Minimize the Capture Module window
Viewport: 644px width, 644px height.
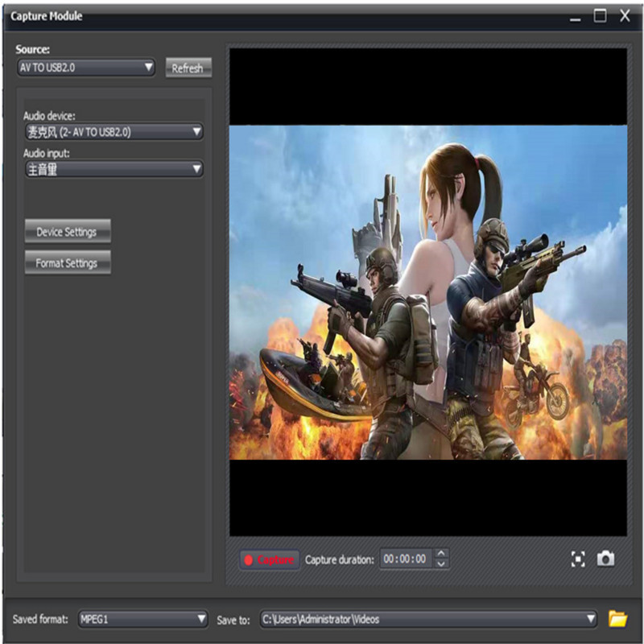click(x=576, y=17)
